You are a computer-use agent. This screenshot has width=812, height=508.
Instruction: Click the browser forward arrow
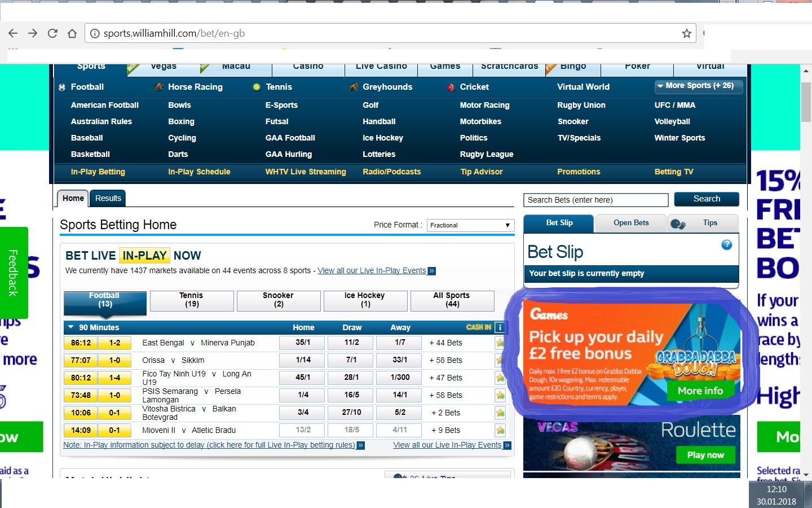click(x=33, y=33)
